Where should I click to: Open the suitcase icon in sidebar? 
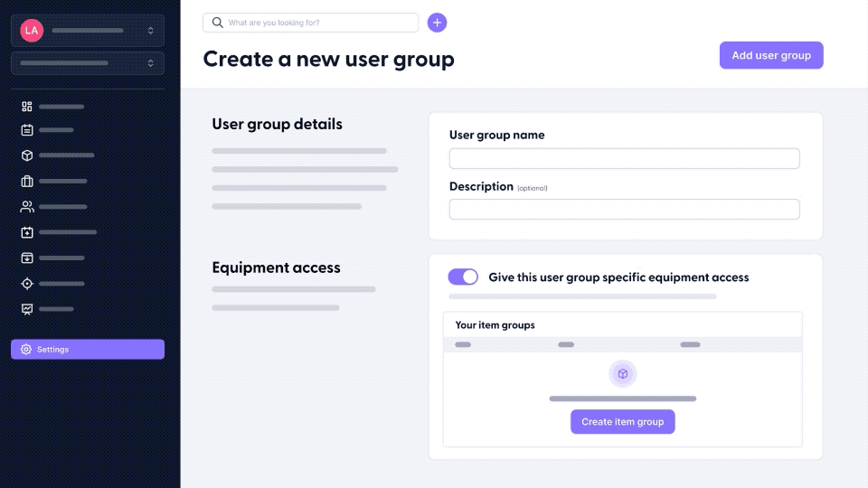pyautogui.click(x=26, y=181)
